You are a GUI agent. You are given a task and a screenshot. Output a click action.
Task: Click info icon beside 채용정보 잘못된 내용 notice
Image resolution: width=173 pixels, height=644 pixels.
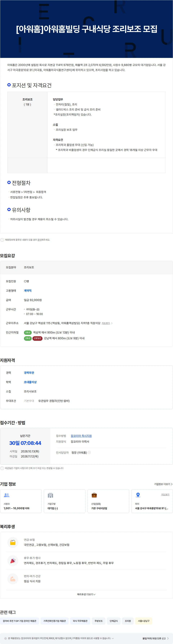point(2,240)
